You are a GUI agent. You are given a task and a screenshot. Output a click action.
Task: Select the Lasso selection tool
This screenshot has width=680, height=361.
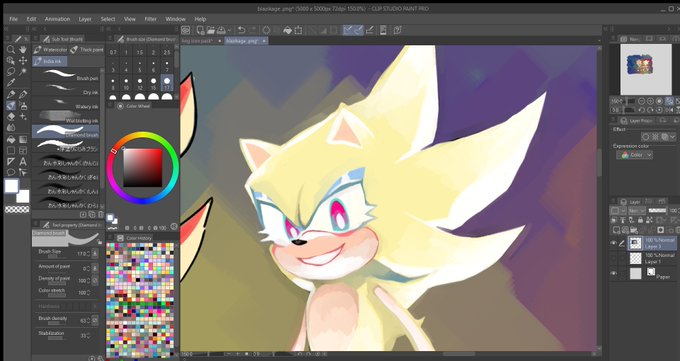click(11, 71)
